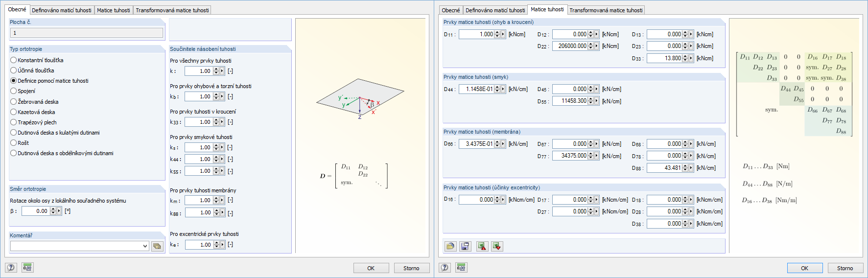The height and width of the screenshot is (278, 868).
Task: Open Definováno maticí tuhosti tab, right dialog
Action: tap(495, 10)
